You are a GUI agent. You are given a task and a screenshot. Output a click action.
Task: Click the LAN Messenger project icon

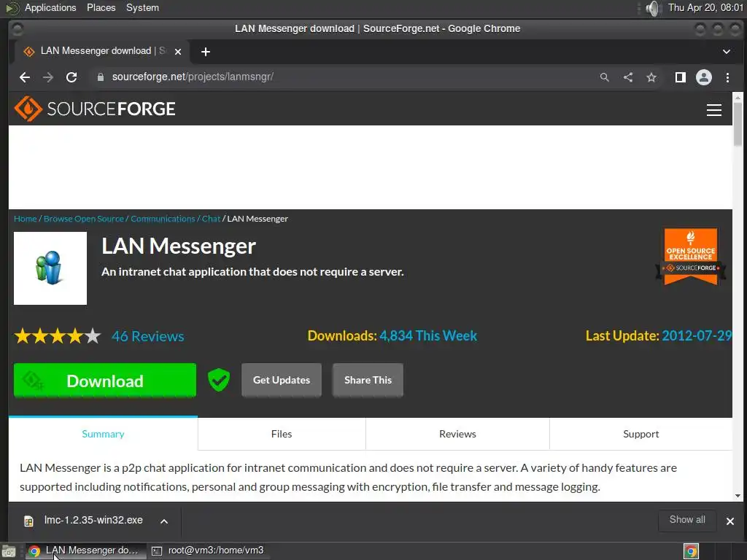coord(50,268)
